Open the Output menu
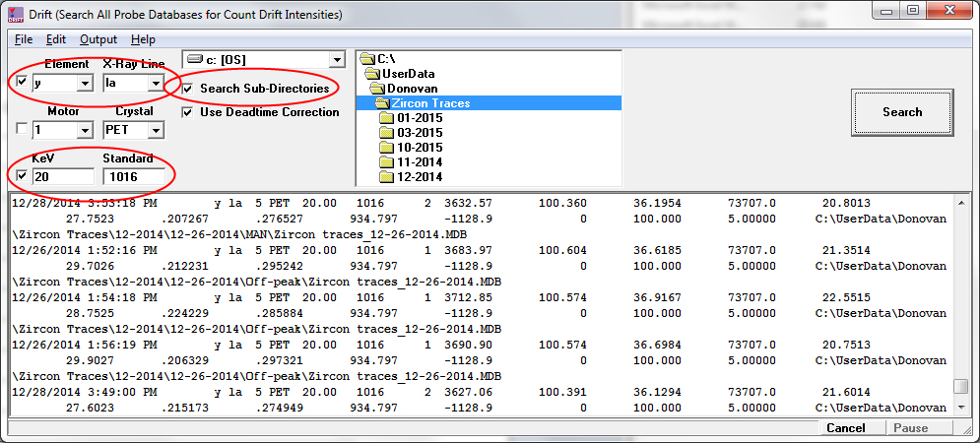 click(98, 39)
